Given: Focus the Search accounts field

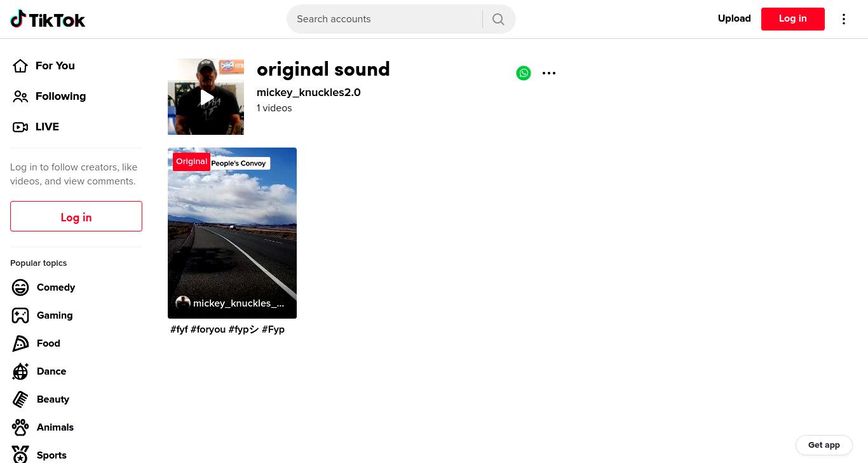Looking at the screenshot, I should point(384,19).
